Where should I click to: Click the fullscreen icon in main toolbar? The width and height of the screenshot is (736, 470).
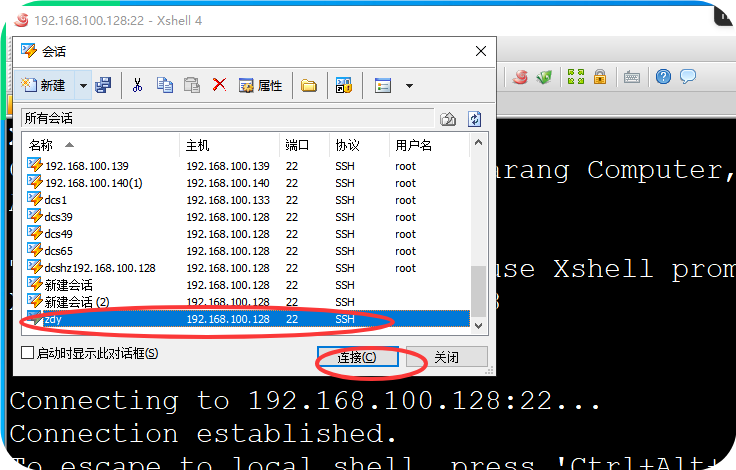[575, 77]
